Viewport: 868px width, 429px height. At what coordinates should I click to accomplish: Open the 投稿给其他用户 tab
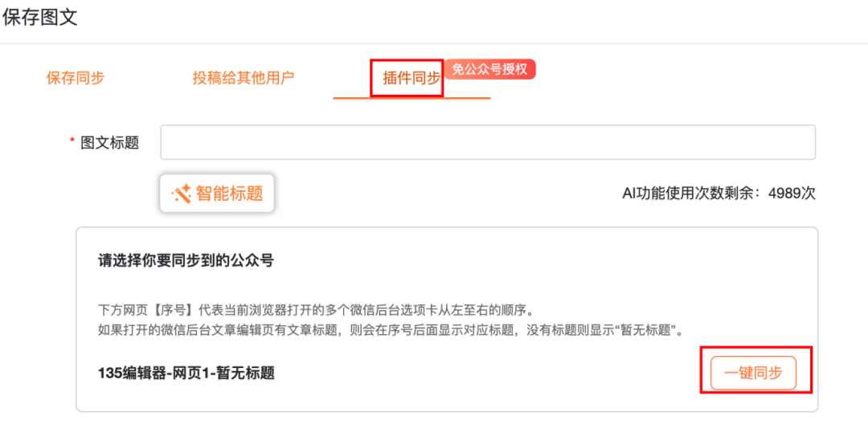(x=243, y=78)
